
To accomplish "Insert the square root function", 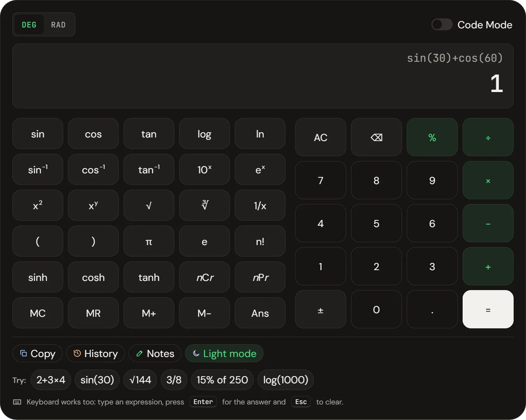I will tap(149, 205).
